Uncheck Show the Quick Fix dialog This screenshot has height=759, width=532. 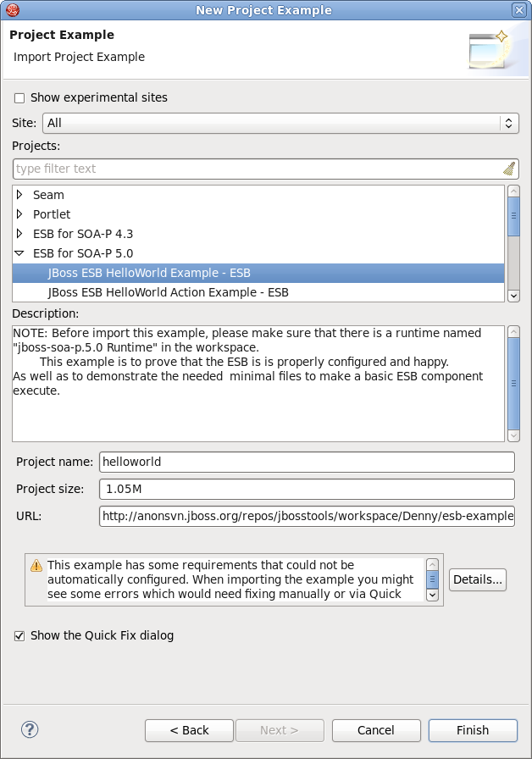click(x=19, y=636)
